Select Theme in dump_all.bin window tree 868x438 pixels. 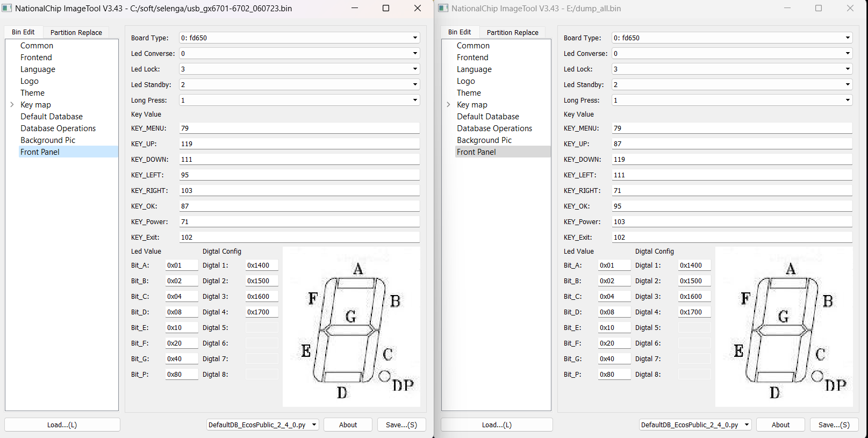pos(469,93)
